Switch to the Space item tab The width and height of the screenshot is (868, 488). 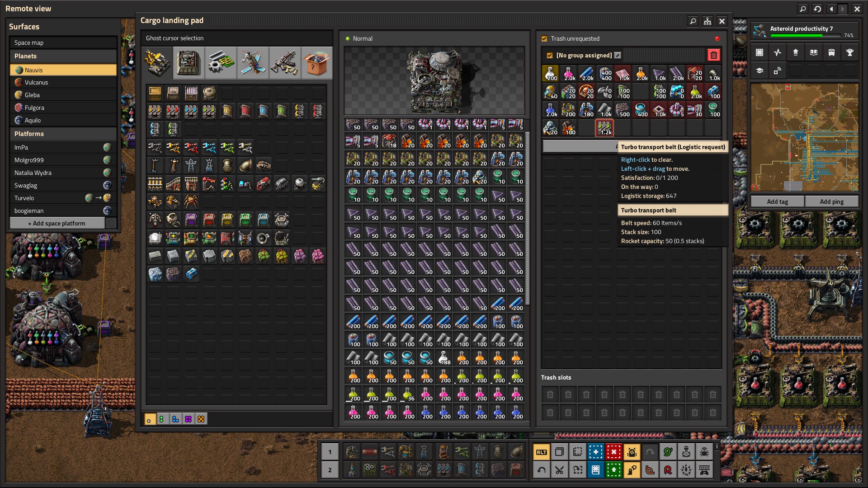(x=253, y=63)
